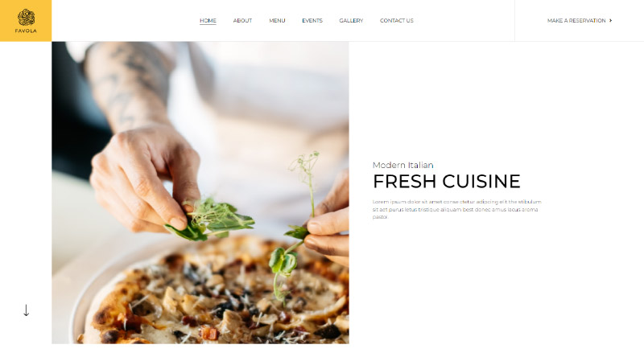Open the Contact Us page
Viewport: 644px width, 357px height.
click(397, 21)
